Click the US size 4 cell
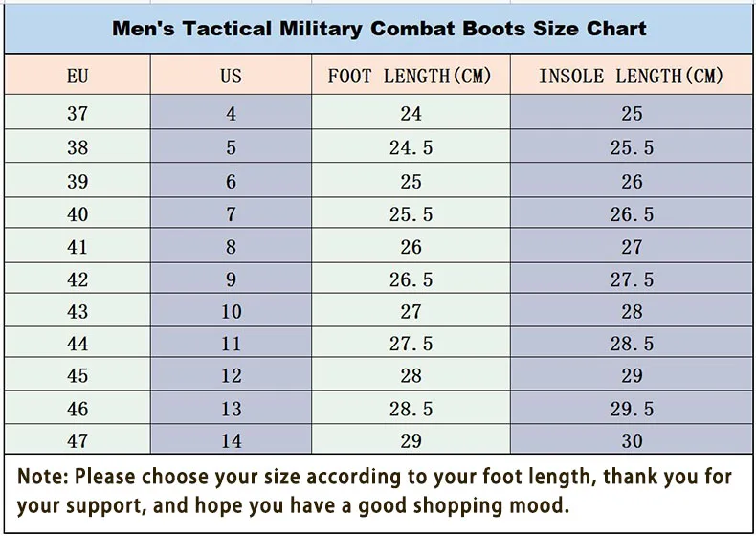 [231, 114]
